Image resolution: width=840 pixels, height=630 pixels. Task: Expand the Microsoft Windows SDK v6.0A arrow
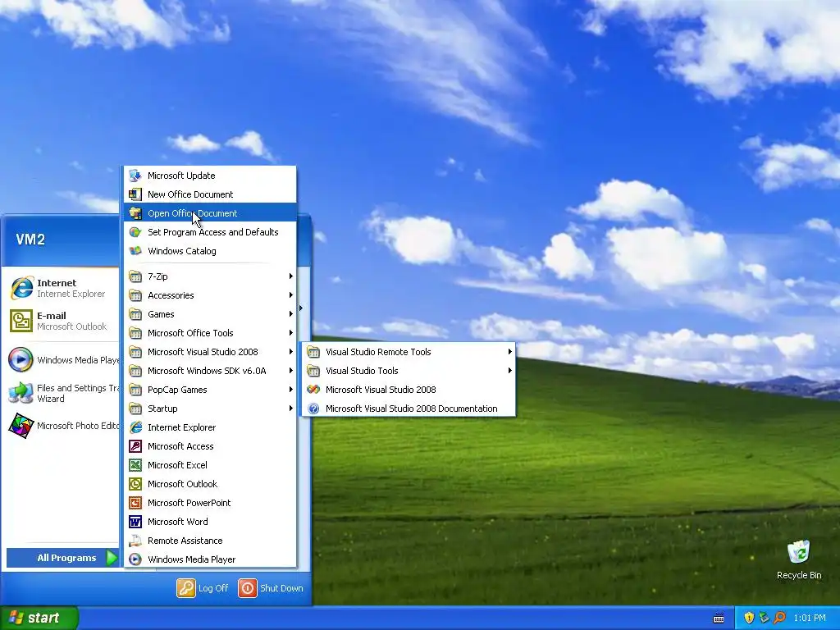(x=291, y=371)
